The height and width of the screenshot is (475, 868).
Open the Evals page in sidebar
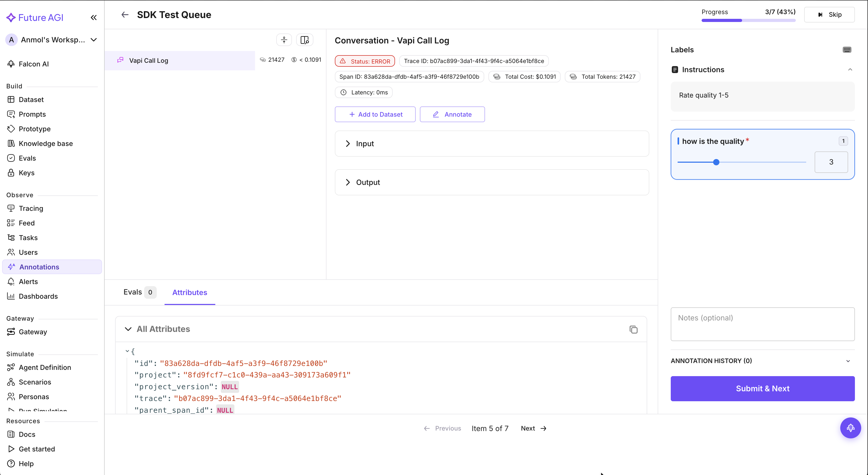coord(27,158)
